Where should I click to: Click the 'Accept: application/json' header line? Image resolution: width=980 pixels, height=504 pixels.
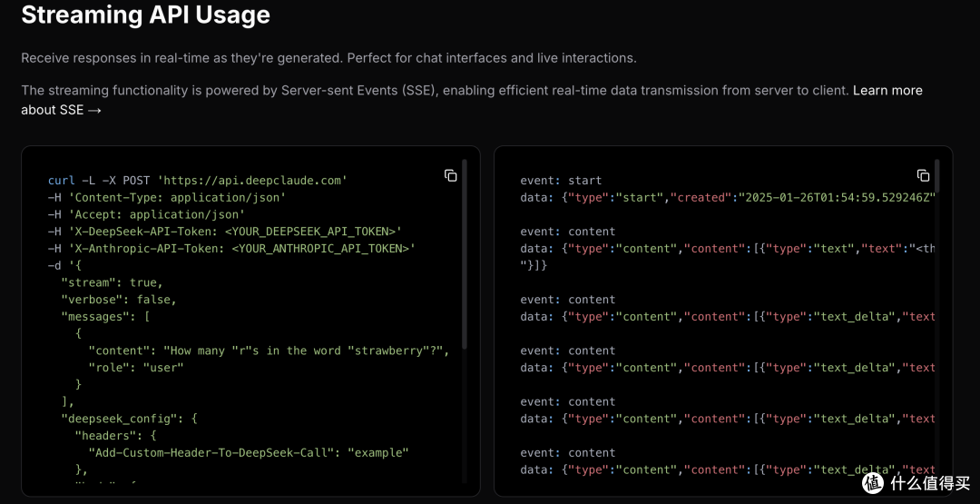coord(146,214)
